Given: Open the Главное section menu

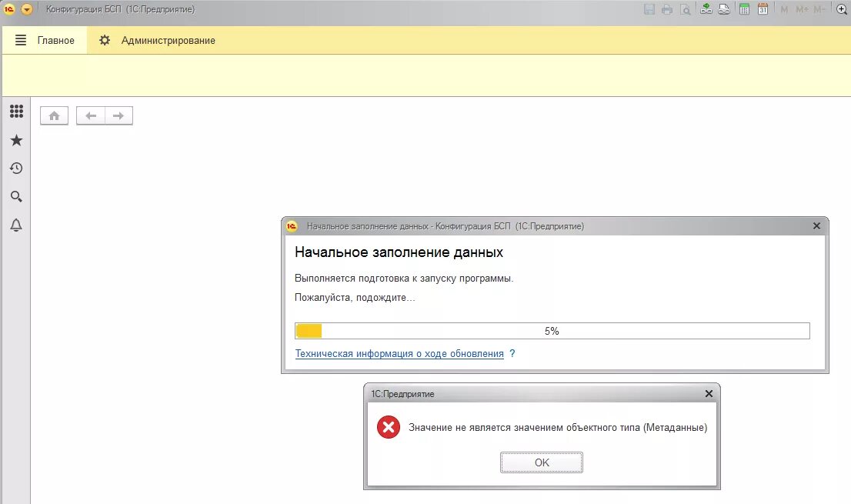Looking at the screenshot, I should coord(56,40).
